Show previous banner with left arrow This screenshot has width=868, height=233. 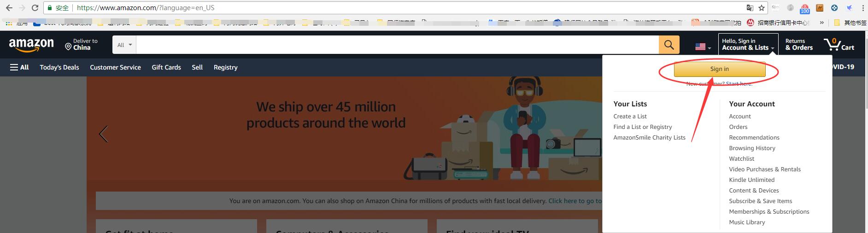pyautogui.click(x=104, y=134)
